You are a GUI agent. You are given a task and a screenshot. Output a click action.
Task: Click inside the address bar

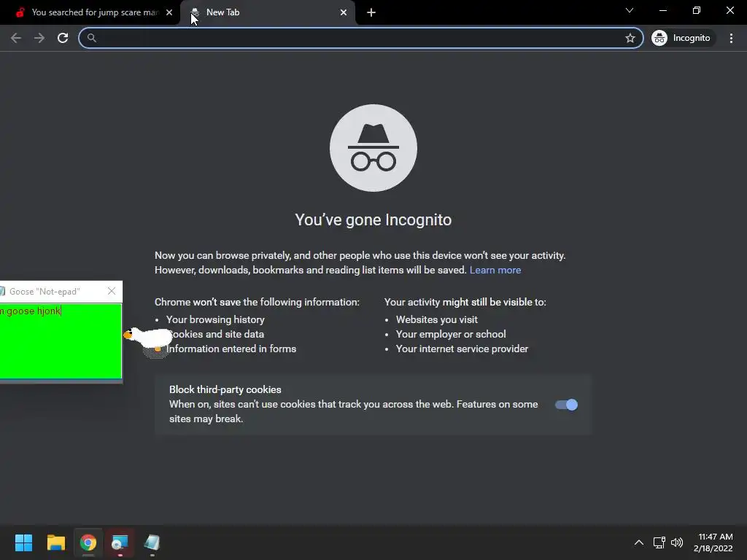point(360,38)
